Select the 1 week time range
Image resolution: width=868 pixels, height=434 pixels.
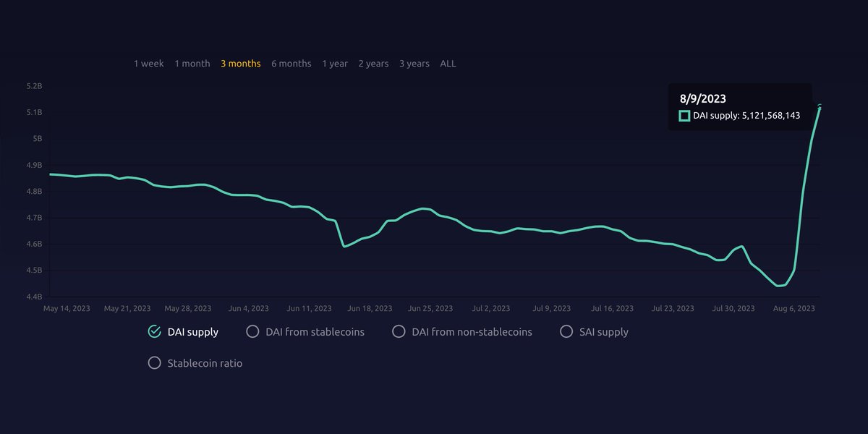(x=148, y=64)
